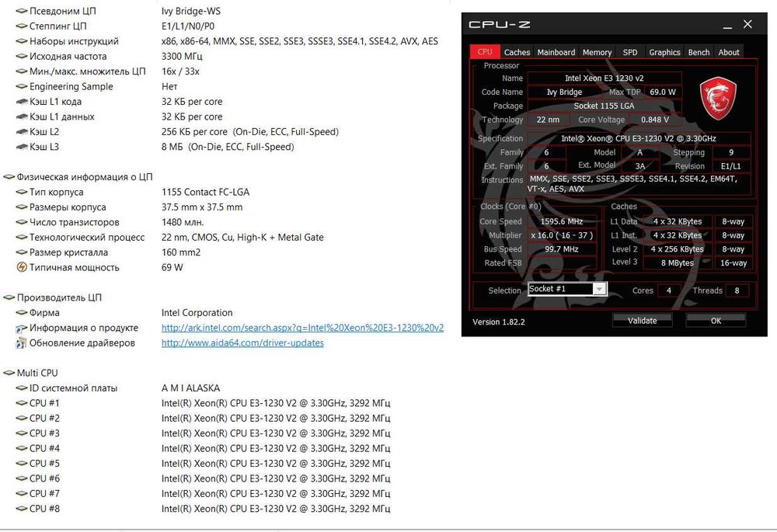Select the Ivy Bridge-WS value
This screenshot has width=777, height=532.
191,11
